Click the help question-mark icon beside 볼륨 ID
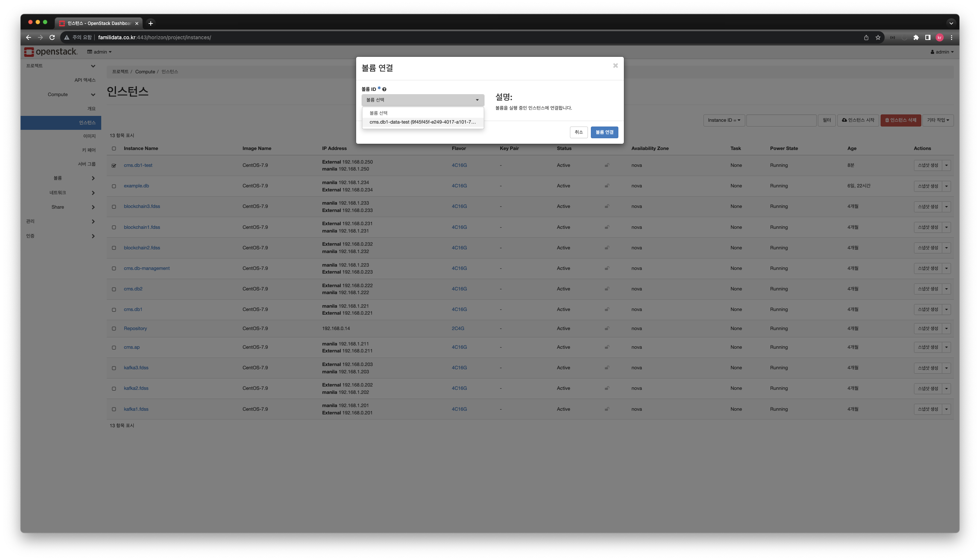This screenshot has height=560, width=980. [x=384, y=89]
